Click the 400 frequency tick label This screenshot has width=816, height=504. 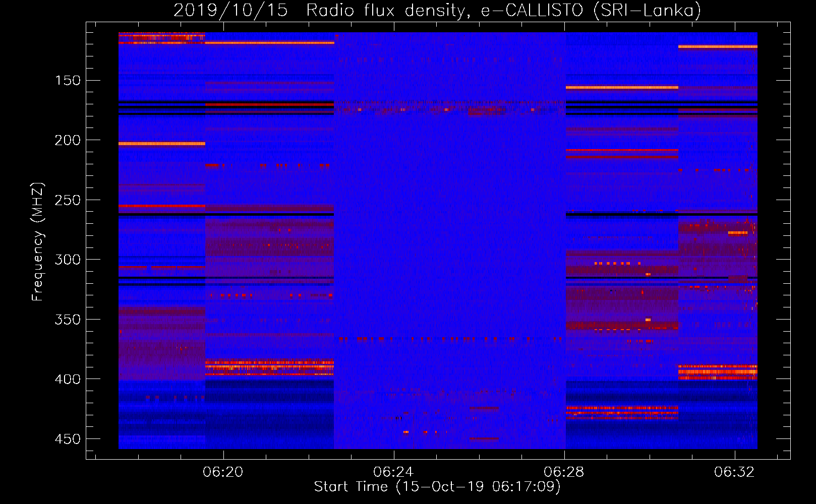(68, 379)
